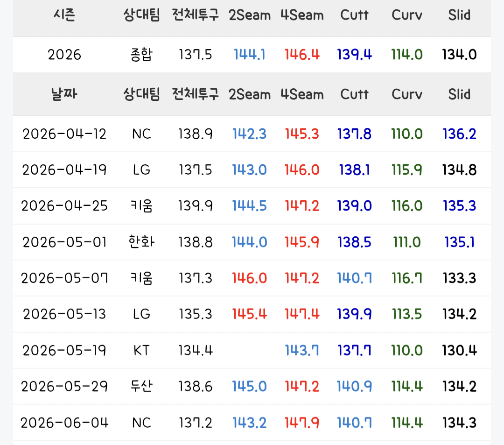This screenshot has height=445, width=504.
Task: Click 2Seam value 142.3
Action: click(249, 134)
